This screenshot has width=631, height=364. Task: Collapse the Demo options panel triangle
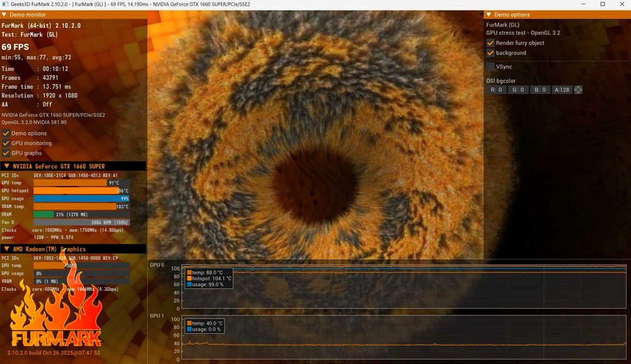488,15
